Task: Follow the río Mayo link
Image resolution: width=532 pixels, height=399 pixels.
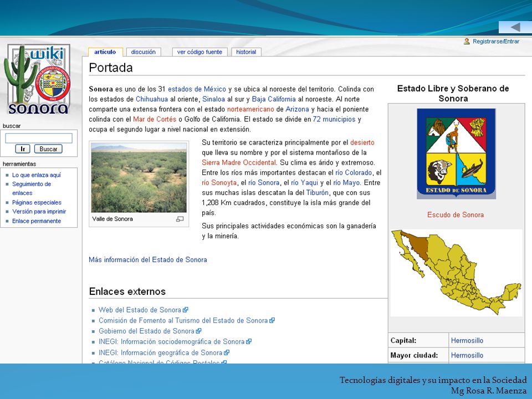Action: coord(346,182)
